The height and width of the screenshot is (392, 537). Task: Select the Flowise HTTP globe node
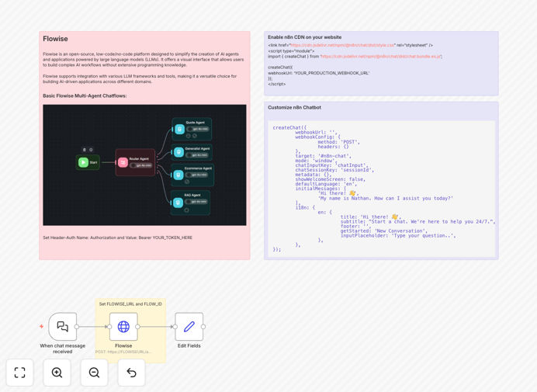click(123, 327)
